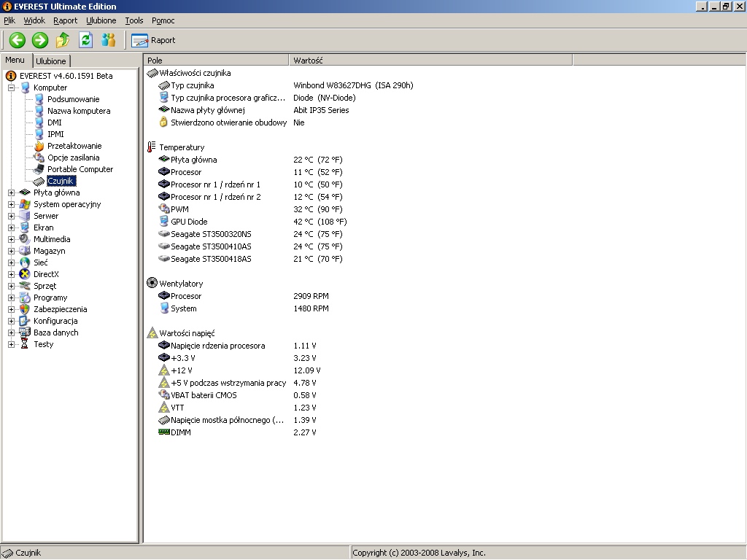Click the globe icon for Sieć
The width and height of the screenshot is (747, 560).
pyautogui.click(x=25, y=262)
